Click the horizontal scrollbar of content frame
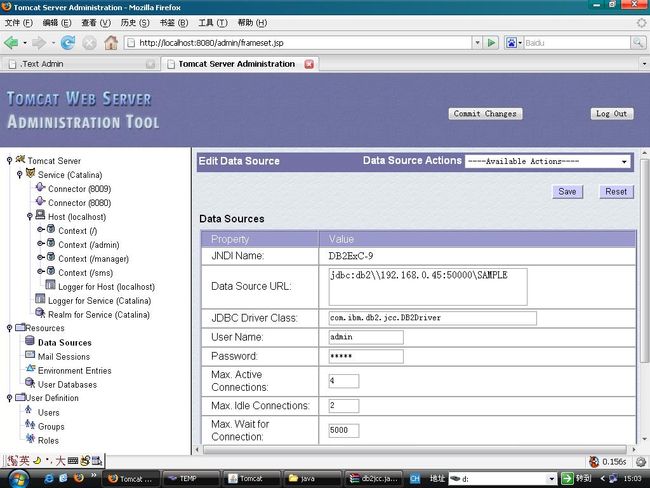Viewport: 650px width, 488px height. (415, 449)
